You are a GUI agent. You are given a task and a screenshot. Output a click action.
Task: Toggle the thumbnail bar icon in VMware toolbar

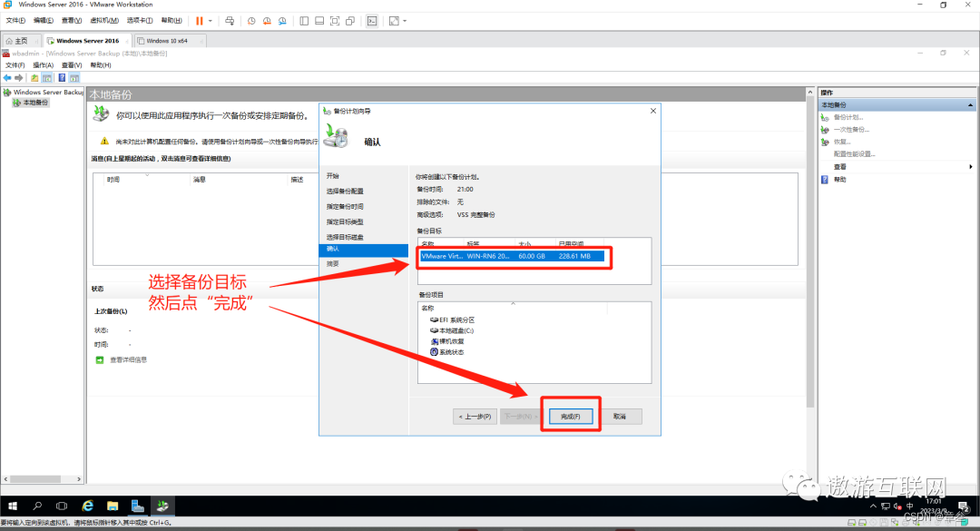pyautogui.click(x=319, y=21)
